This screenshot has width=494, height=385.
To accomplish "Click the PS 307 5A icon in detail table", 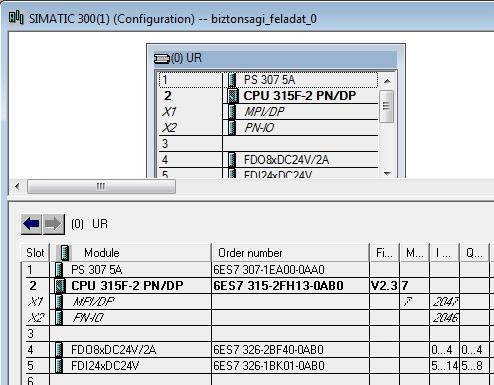I will pos(59,269).
